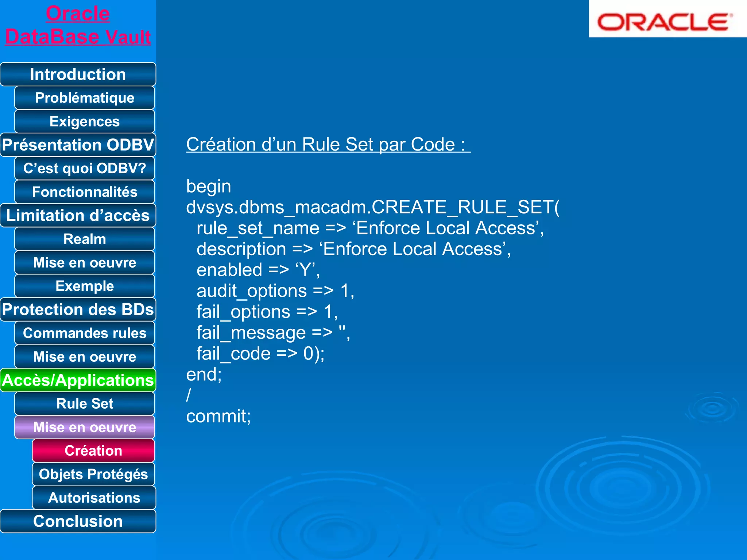Viewport: 747px width, 560px height.
Task: Click the purple Mise en oeuvre item
Action: pyautogui.click(x=85, y=427)
